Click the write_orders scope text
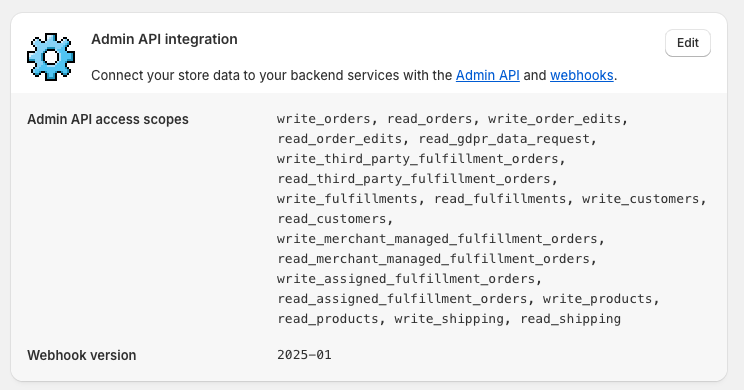This screenshot has height=390, width=744. 324,119
